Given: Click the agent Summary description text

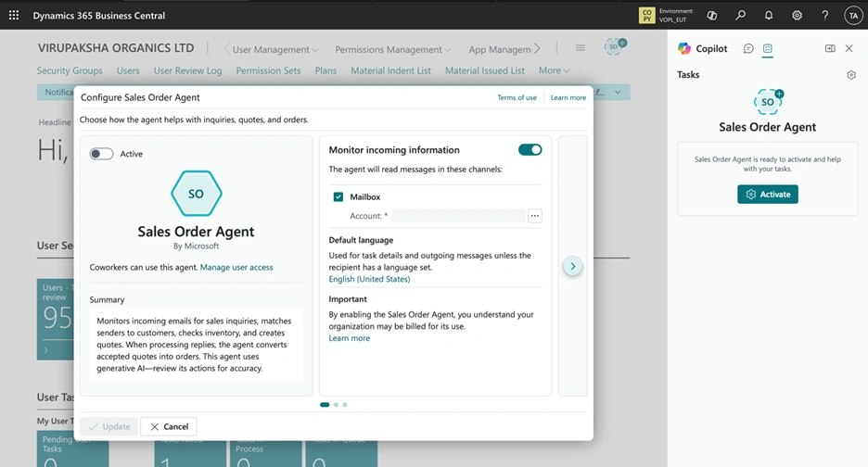Looking at the screenshot, I should (x=197, y=344).
